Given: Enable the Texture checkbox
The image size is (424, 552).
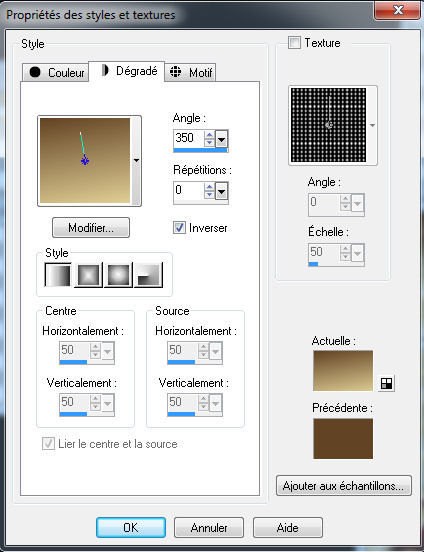Looking at the screenshot, I should coord(294,43).
